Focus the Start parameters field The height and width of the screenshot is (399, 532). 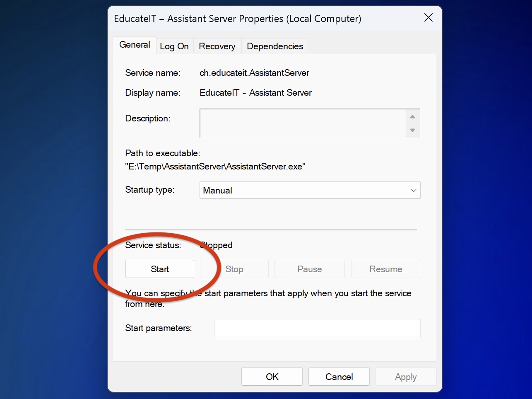point(317,329)
